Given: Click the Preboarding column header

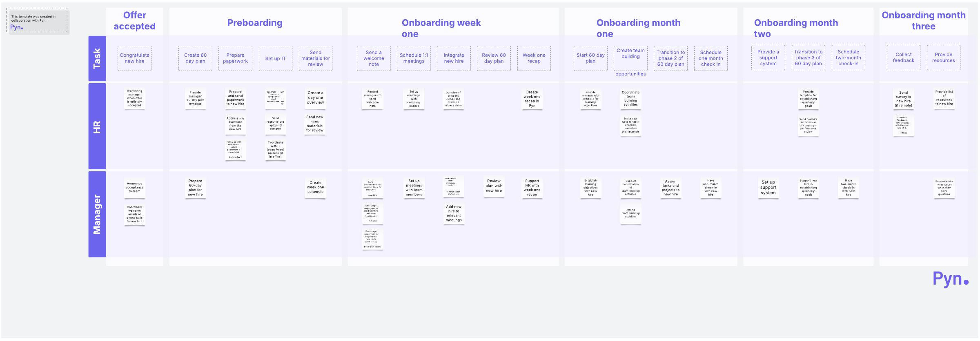Looking at the screenshot, I should click(x=255, y=23).
